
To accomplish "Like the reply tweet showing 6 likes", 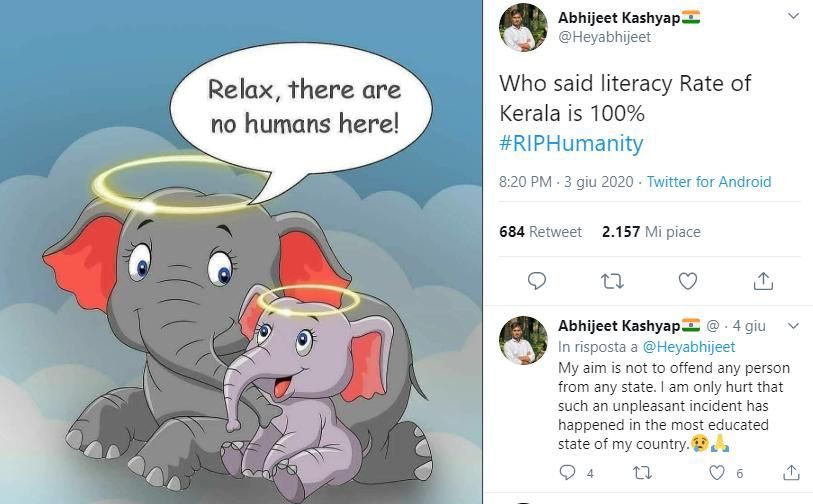I will point(716,472).
